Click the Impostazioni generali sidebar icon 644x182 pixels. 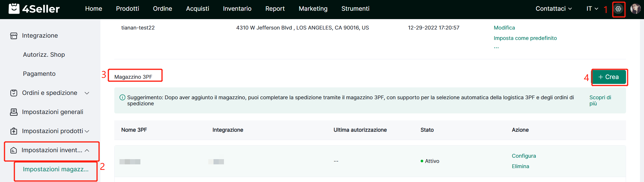(14, 112)
